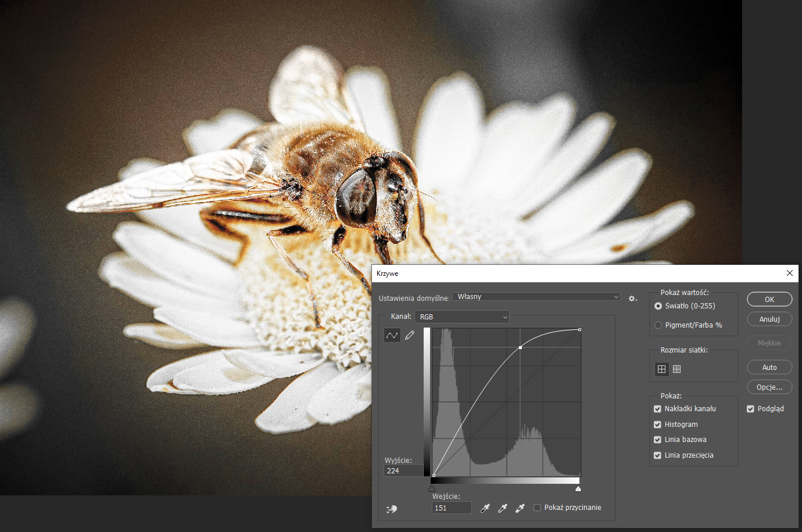Screen dimensions: 802x532
Task: Open the Kanał RGB dropdown
Action: click(x=462, y=317)
